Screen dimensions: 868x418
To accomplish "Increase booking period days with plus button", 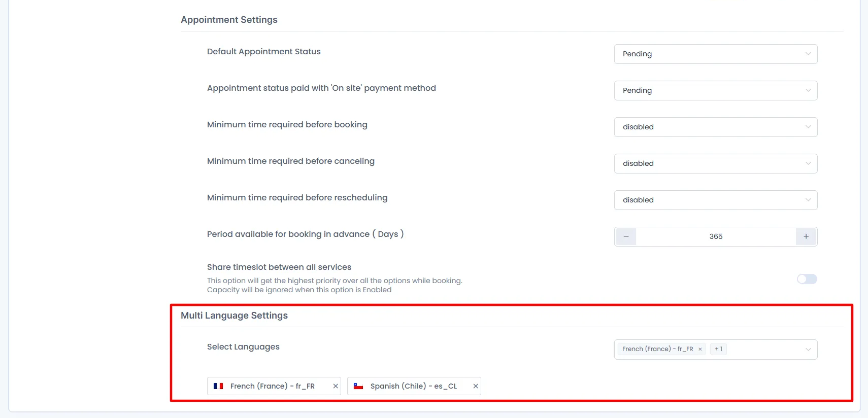I will point(806,236).
